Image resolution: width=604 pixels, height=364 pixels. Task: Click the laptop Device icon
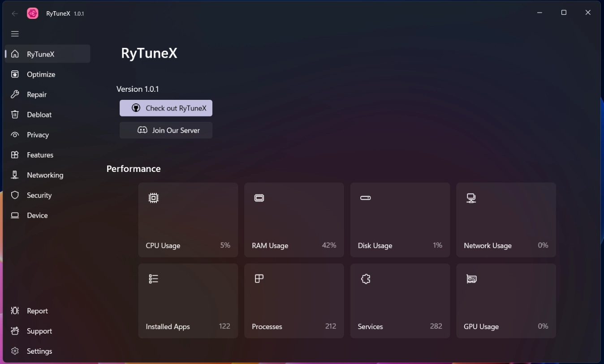click(x=15, y=215)
